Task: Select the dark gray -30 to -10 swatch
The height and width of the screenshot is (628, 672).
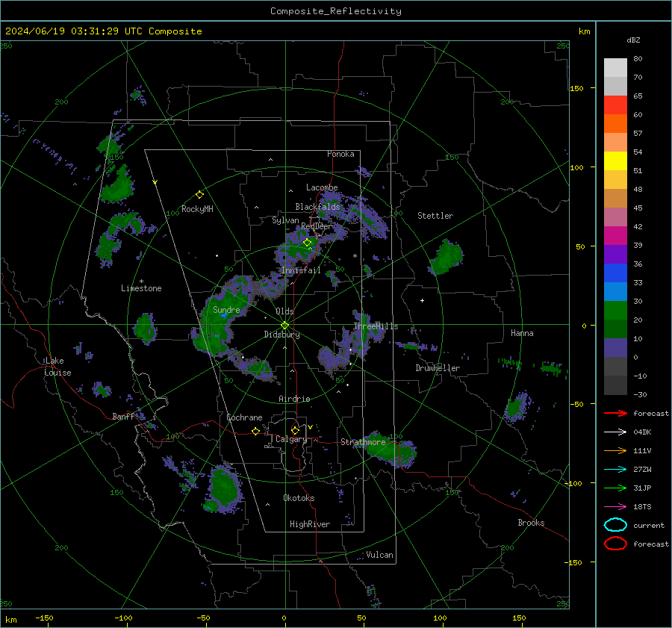Action: point(615,385)
